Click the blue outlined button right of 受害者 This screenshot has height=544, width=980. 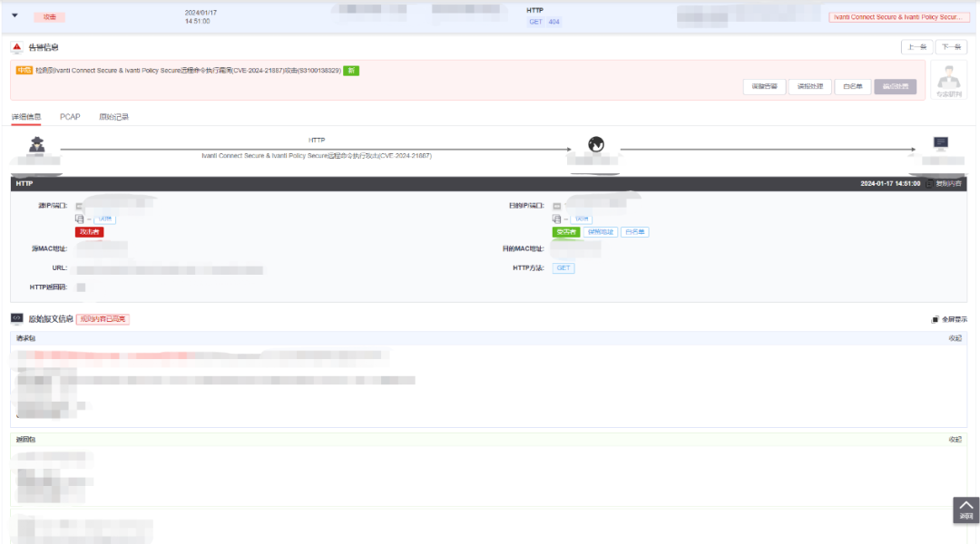coord(601,232)
